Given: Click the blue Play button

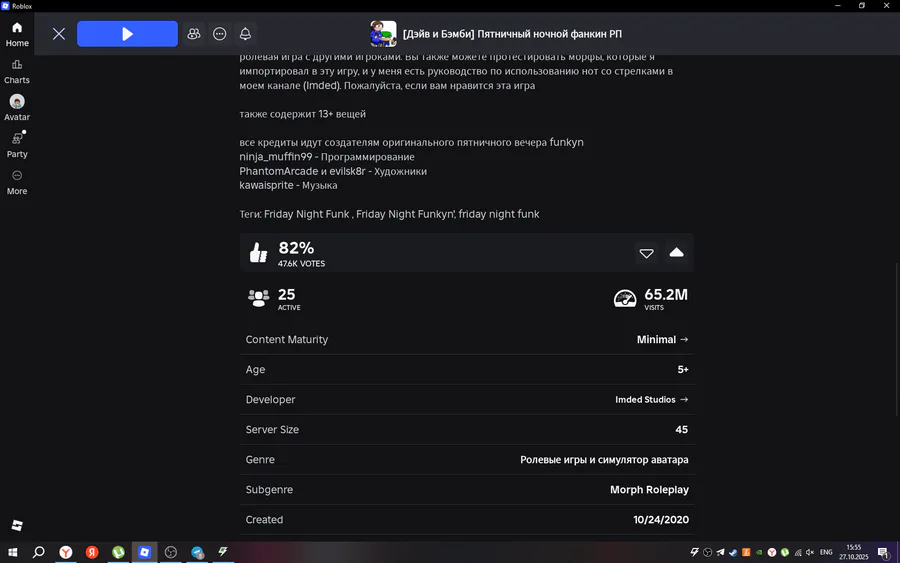Looking at the screenshot, I should pos(127,34).
